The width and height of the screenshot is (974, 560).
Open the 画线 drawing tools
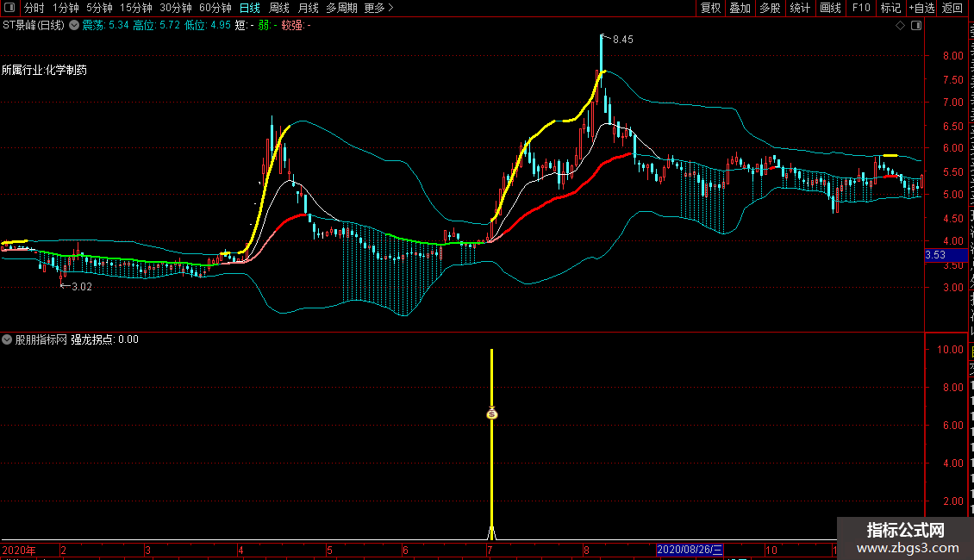coord(830,8)
